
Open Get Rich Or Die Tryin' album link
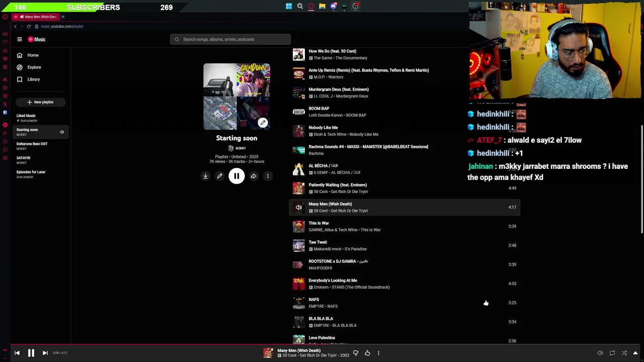pos(349,211)
